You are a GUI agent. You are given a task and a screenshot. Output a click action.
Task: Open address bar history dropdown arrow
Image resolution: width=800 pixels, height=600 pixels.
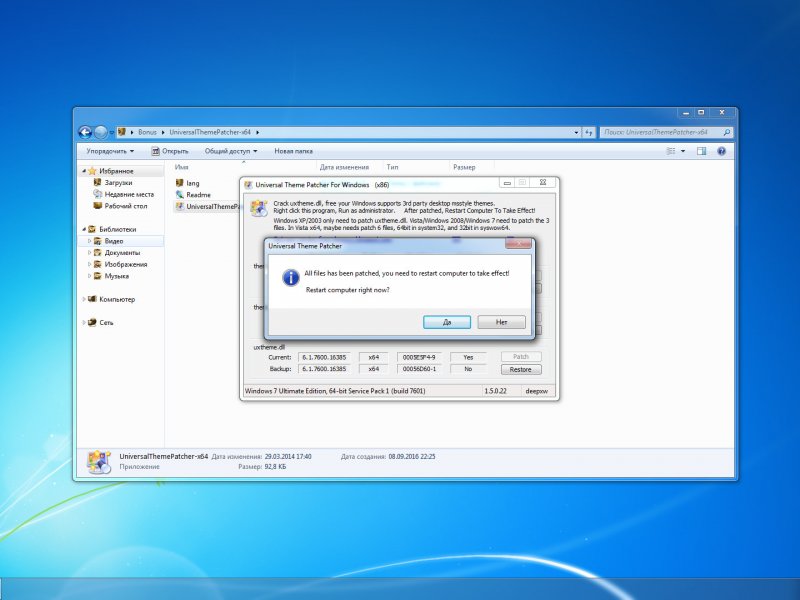point(576,132)
